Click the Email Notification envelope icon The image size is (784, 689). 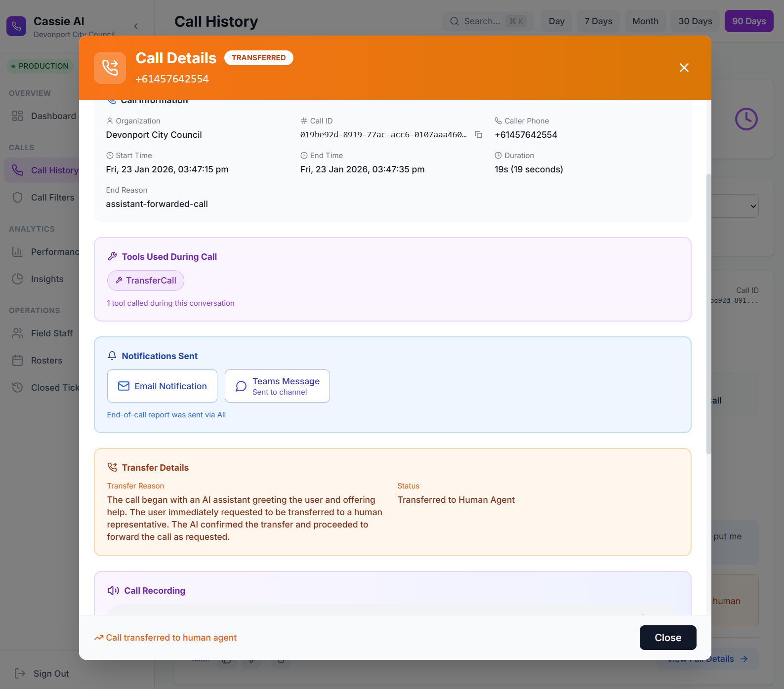click(124, 386)
